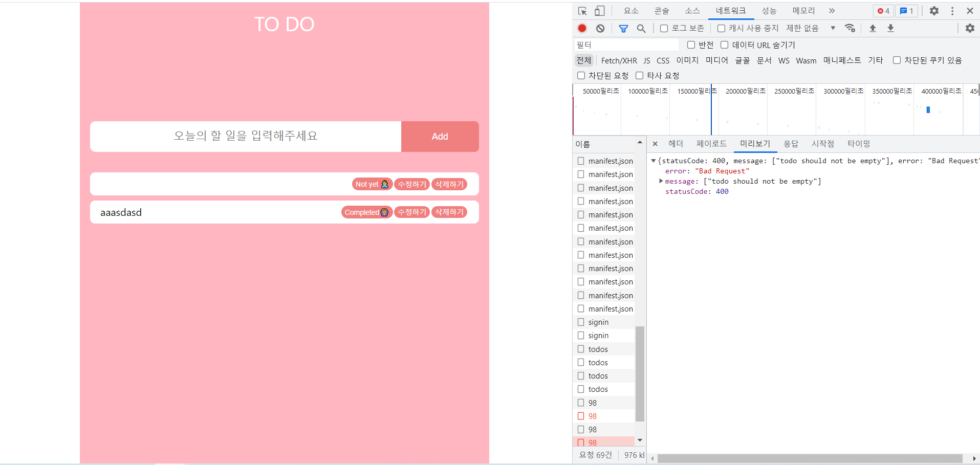Filter requests by JS type
This screenshot has width=980, height=465.
647,60
